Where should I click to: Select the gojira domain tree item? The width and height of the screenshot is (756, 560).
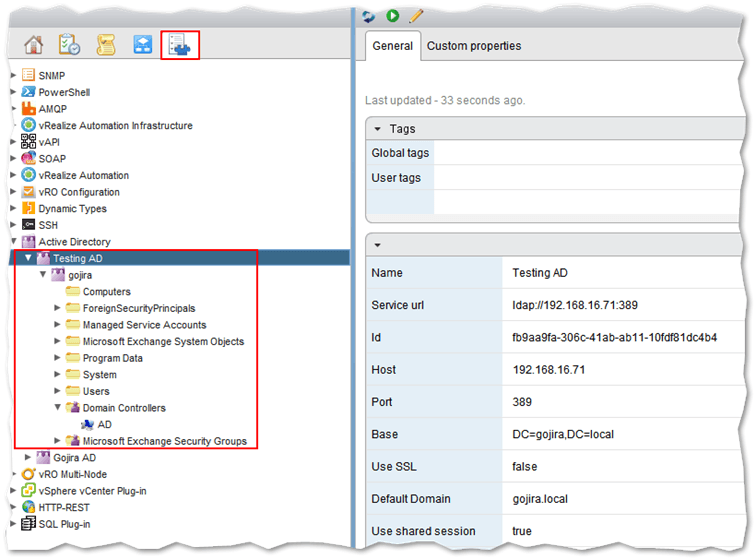click(x=80, y=275)
